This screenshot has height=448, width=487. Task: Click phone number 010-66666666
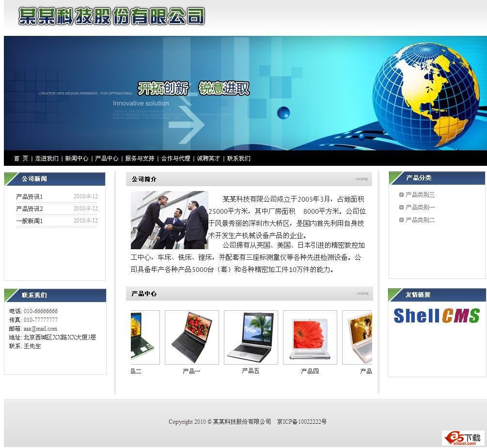click(41, 311)
